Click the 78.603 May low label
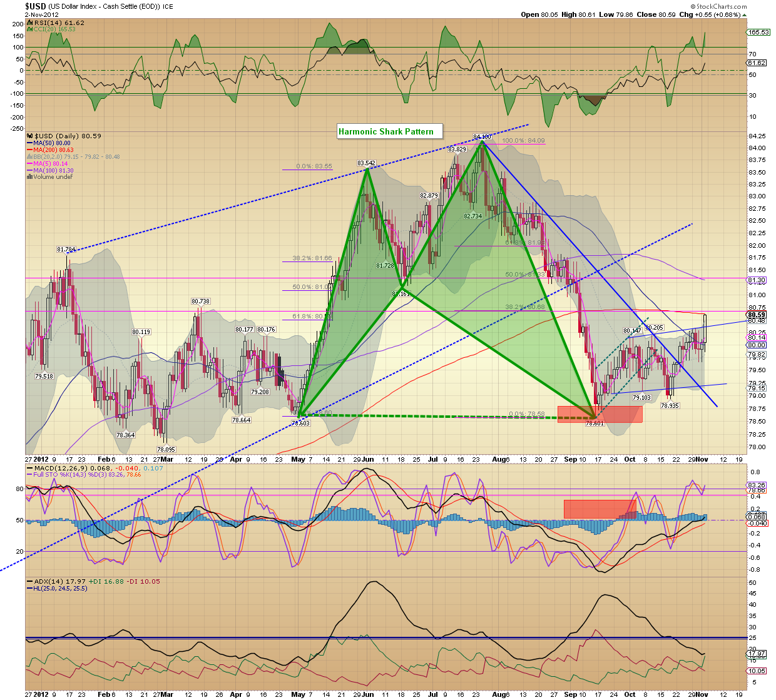This screenshot has width=776, height=700. point(300,424)
